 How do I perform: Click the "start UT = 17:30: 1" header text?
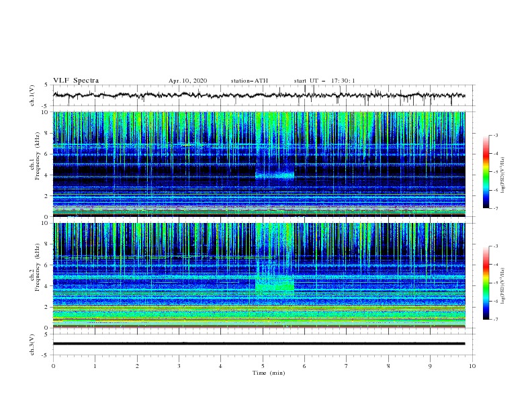point(324,81)
